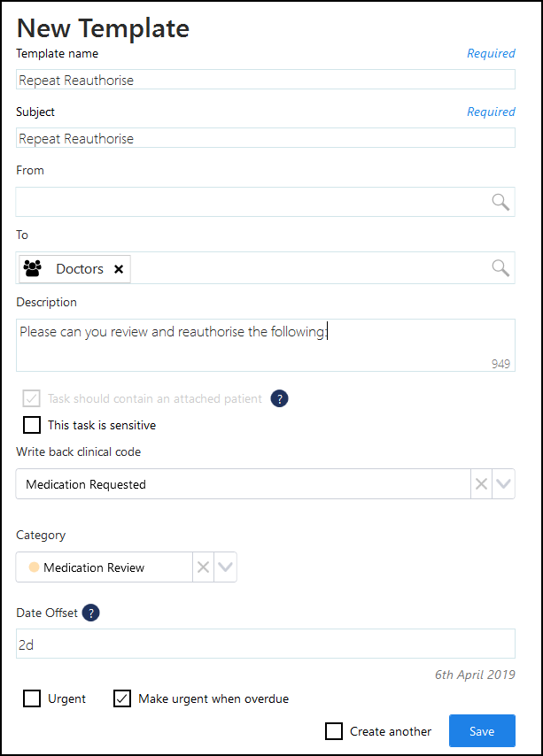Screen dimensions: 543x756
Task: Open the Date Offset help icon
Action: [90, 613]
